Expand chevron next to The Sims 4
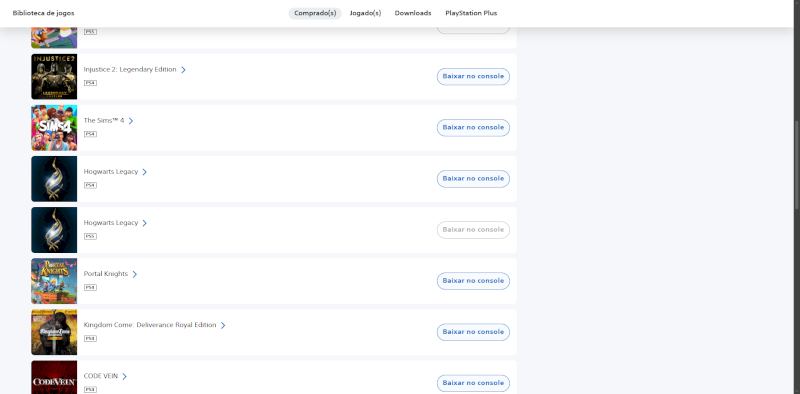This screenshot has width=800, height=394. click(131, 121)
